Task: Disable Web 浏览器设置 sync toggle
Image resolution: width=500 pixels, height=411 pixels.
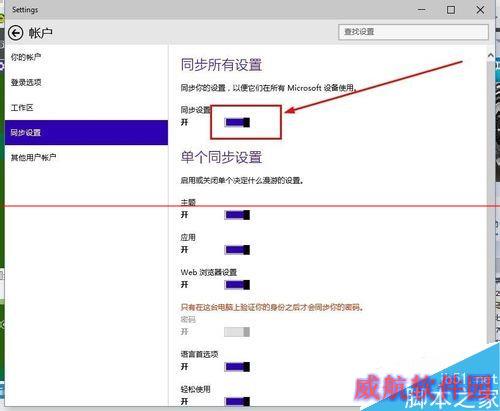Action: tap(237, 285)
